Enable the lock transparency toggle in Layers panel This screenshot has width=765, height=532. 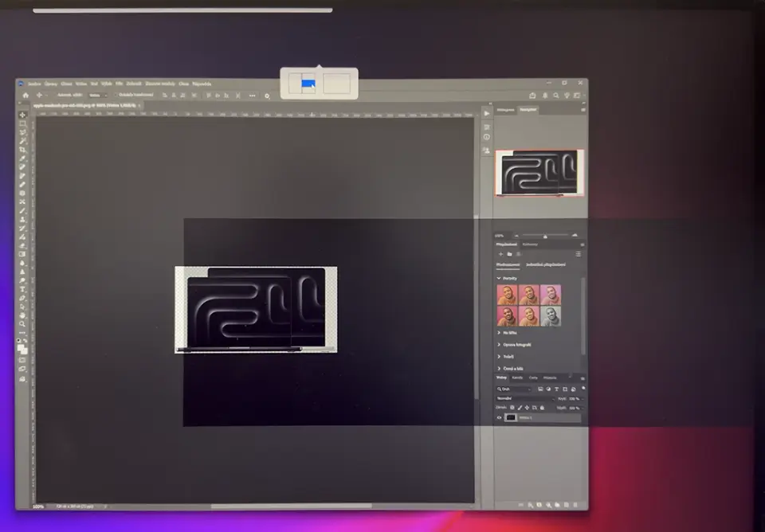[x=512, y=407]
